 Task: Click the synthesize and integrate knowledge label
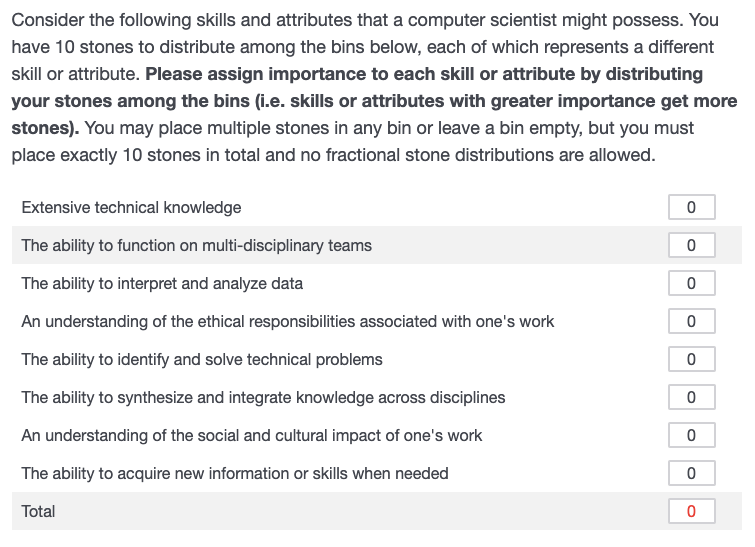click(263, 398)
